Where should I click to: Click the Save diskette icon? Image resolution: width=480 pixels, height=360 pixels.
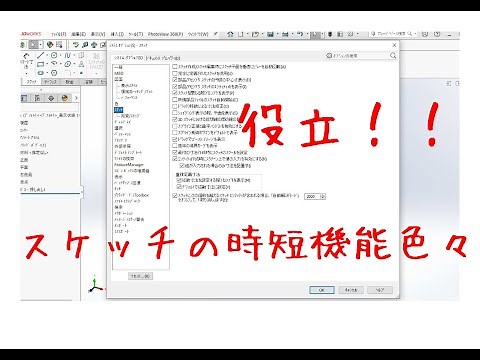point(270,34)
